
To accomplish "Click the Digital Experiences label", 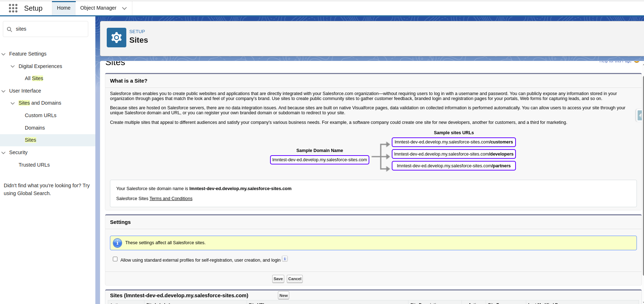I will [40, 66].
